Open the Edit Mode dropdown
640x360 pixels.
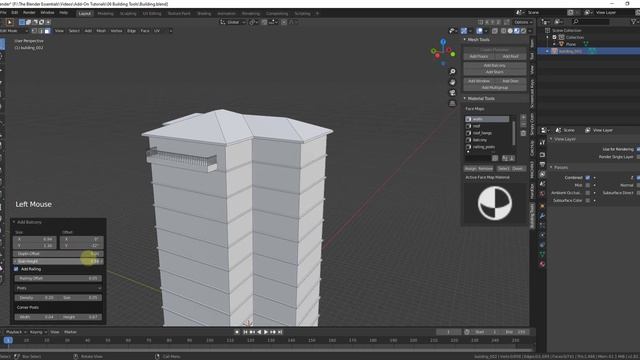pyautogui.click(x=14, y=31)
